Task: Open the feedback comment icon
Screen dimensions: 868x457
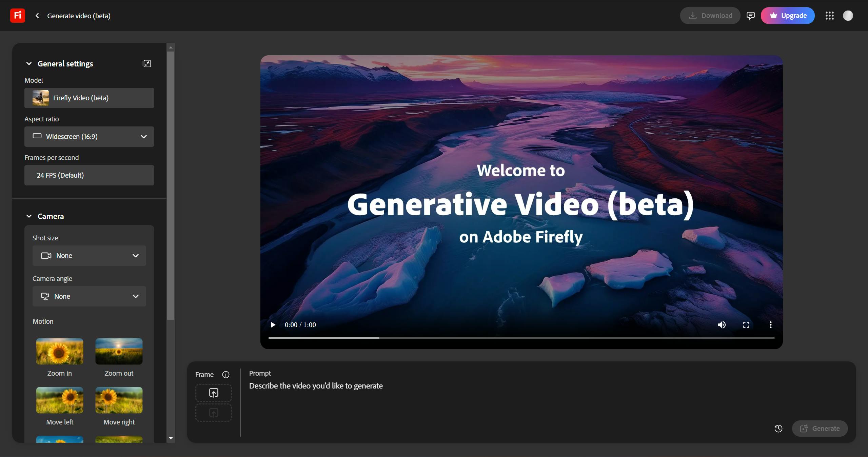Action: 751,16
